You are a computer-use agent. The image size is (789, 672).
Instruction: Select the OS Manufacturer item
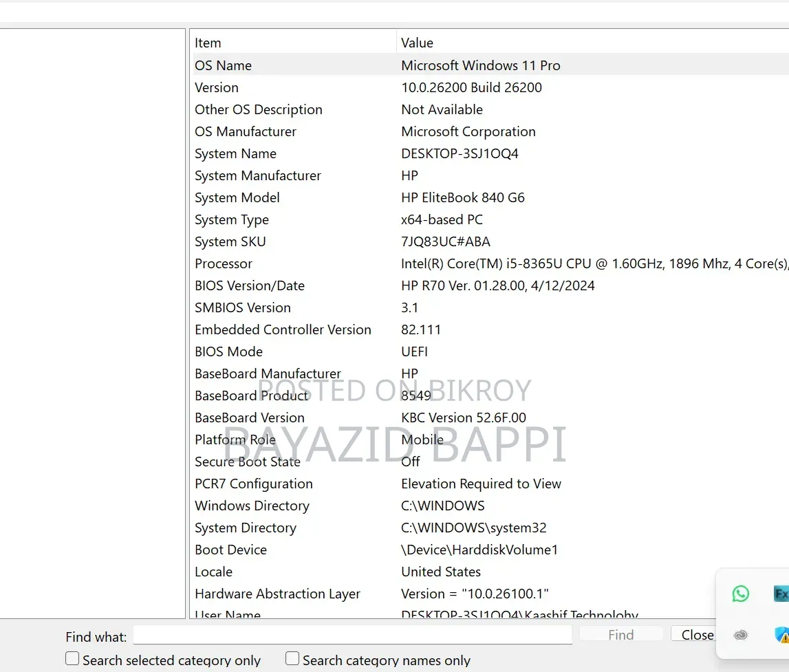tap(246, 132)
